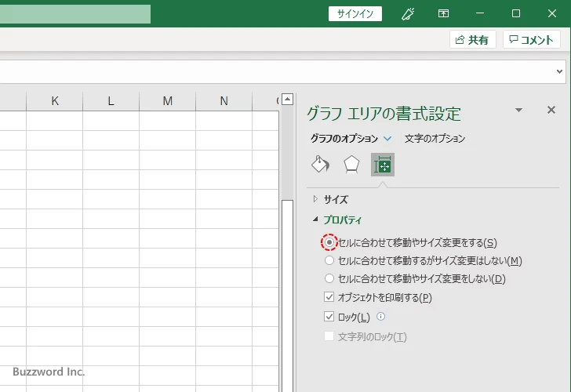
Task: Switch to グラフのオプション tab
Action: 344,139
